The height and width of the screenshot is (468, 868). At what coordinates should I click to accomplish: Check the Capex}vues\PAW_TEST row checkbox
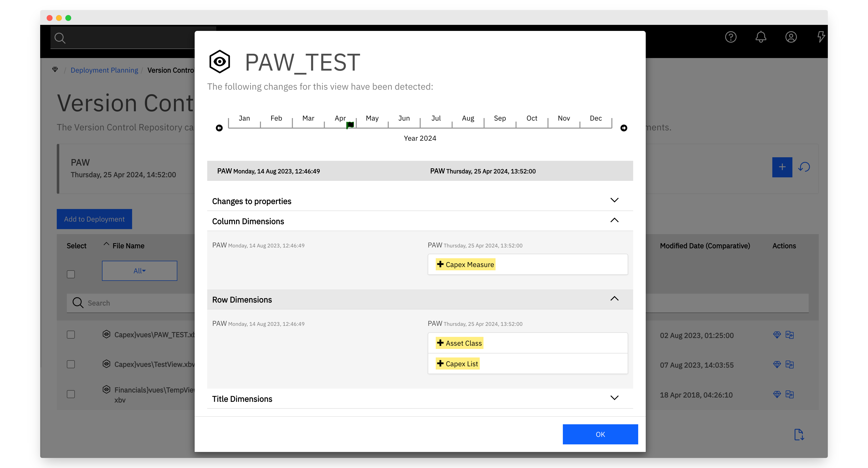tap(71, 335)
